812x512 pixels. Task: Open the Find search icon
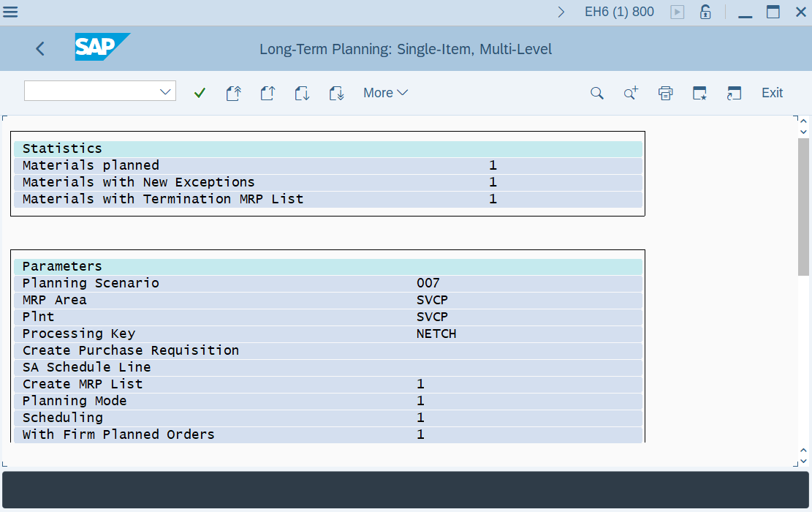coord(596,93)
